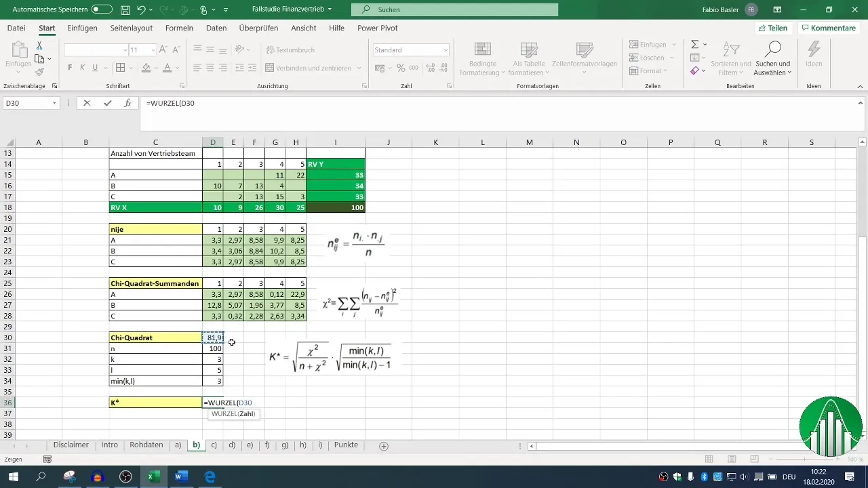Open the Name Box dropdown arrow
This screenshot has height=488, width=868.
coord(54,103)
